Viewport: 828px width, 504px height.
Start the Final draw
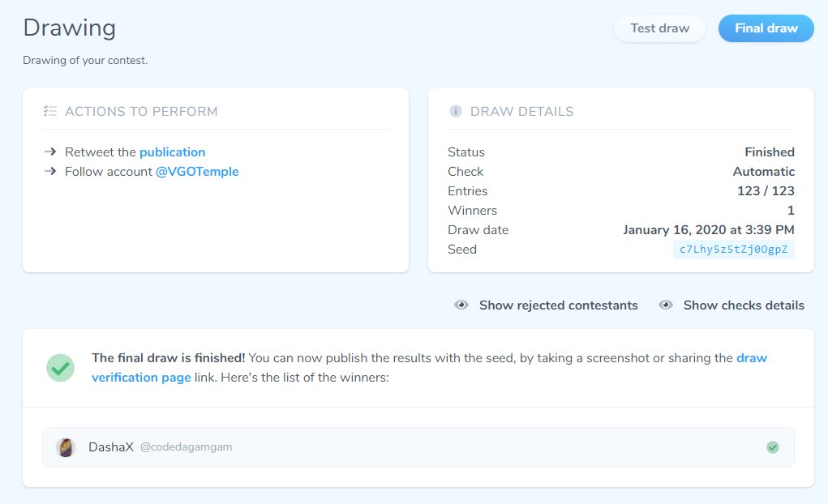[766, 28]
